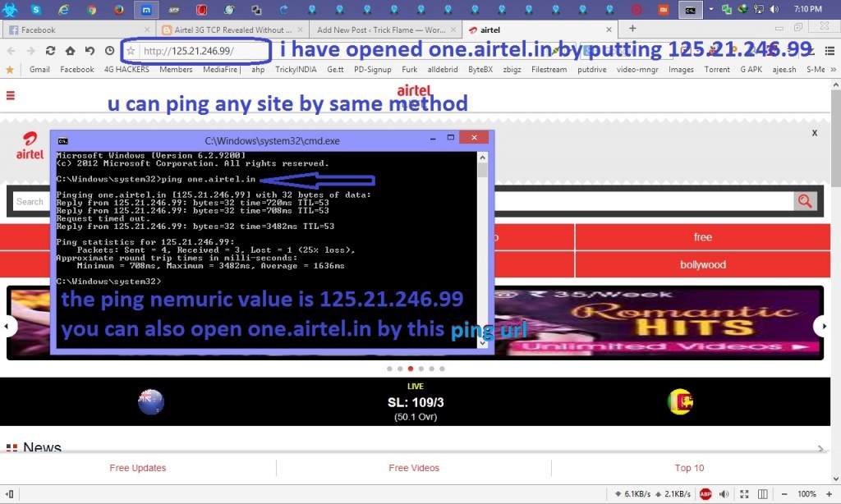This screenshot has height=504, width=841.
Task: Open the Filestream bookmark
Action: pos(549,70)
